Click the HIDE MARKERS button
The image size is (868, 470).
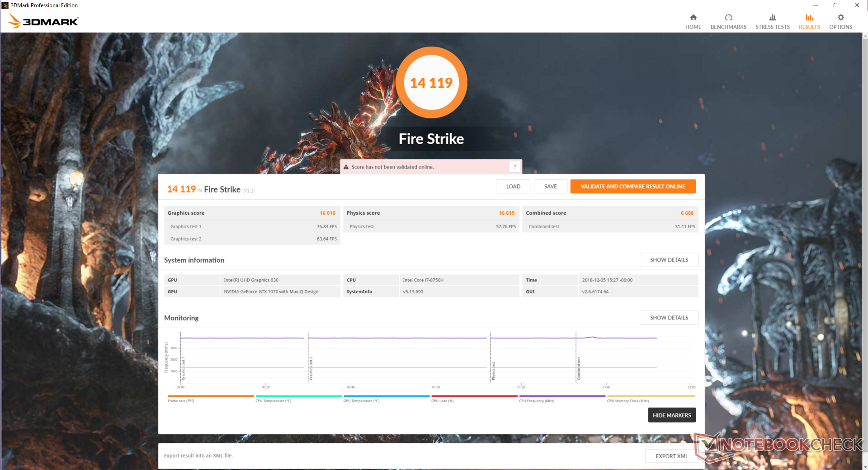(x=672, y=415)
